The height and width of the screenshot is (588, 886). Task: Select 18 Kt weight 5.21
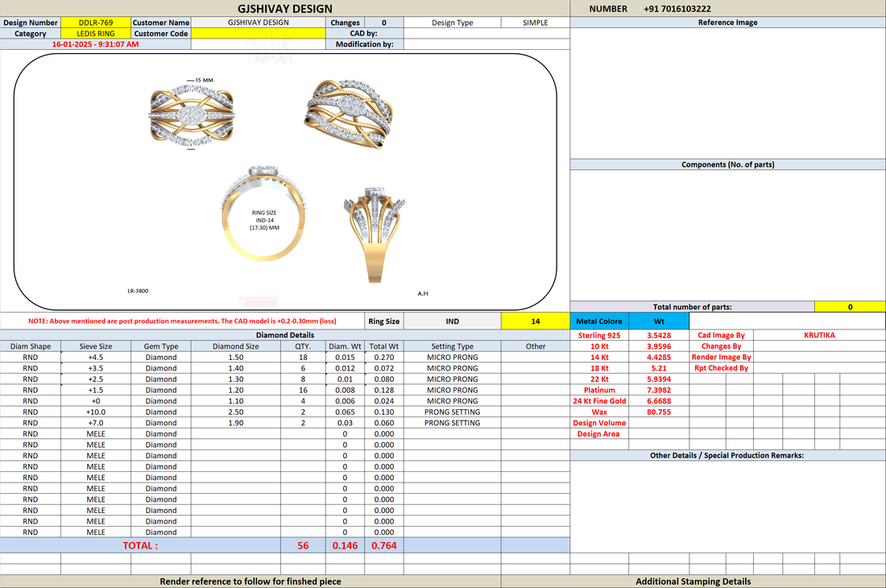(659, 368)
